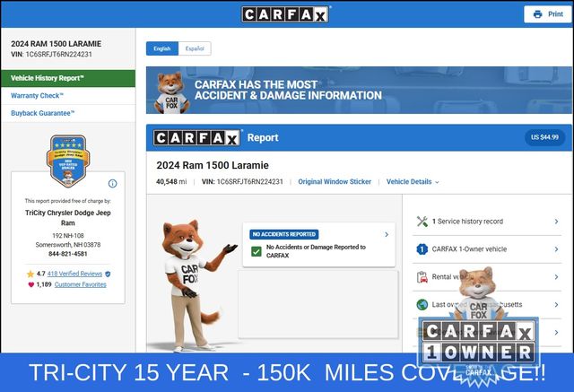Expand the Vehicle Details dropdown
The height and width of the screenshot is (392, 574).
413,181
